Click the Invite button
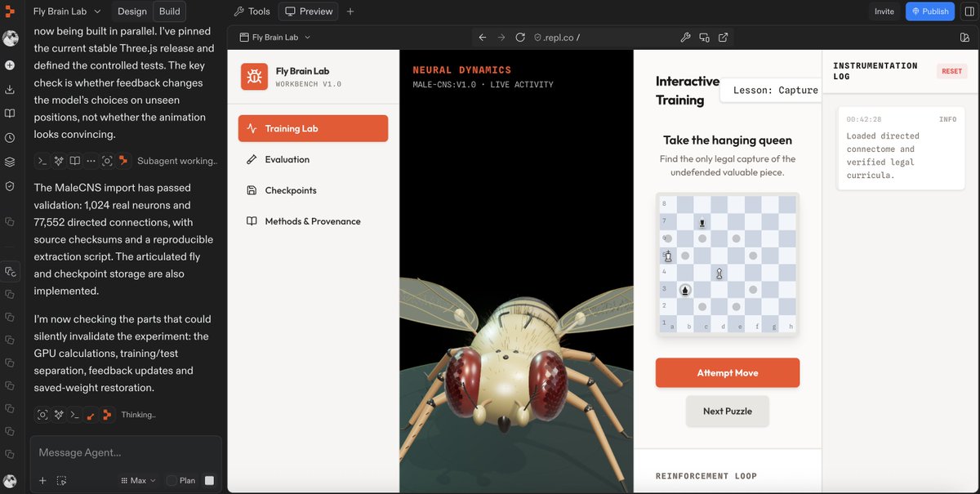Screen dimensions: 980x494 (x=884, y=11)
